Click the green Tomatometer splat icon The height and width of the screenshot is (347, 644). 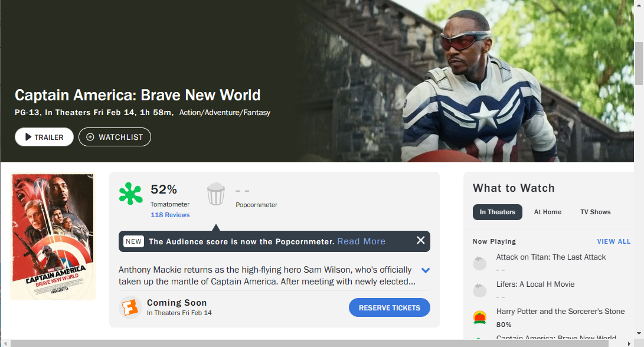pyautogui.click(x=130, y=194)
